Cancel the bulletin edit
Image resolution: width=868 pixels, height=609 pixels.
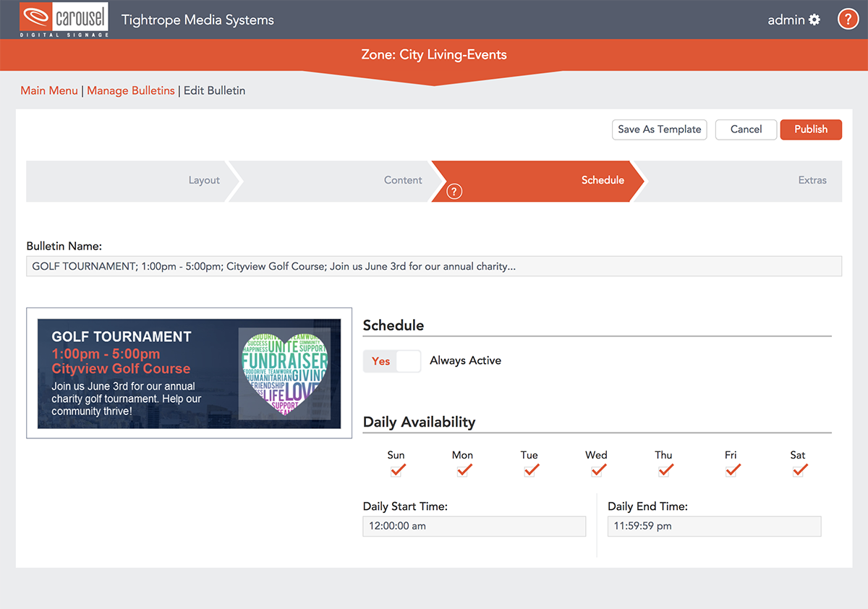pyautogui.click(x=746, y=129)
